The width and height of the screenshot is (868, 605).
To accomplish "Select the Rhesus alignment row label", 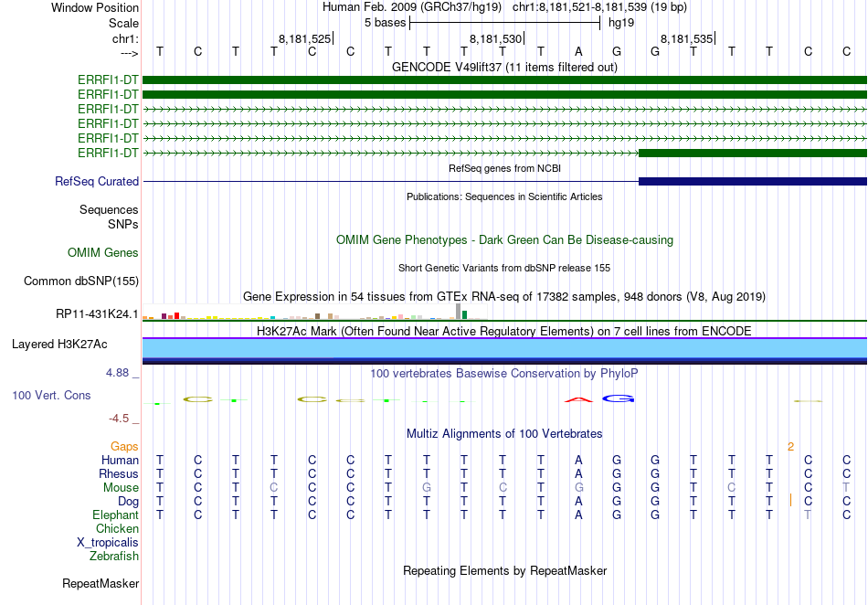I will (119, 473).
